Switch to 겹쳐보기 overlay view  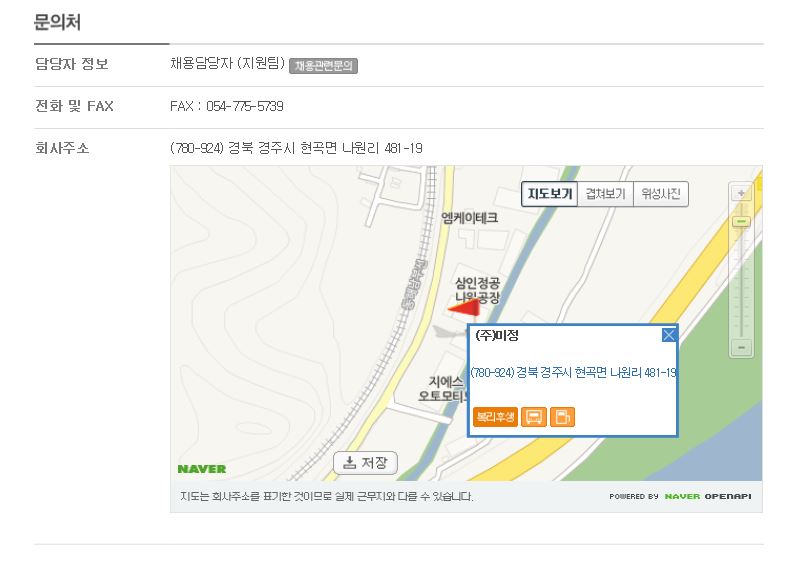coord(605,194)
